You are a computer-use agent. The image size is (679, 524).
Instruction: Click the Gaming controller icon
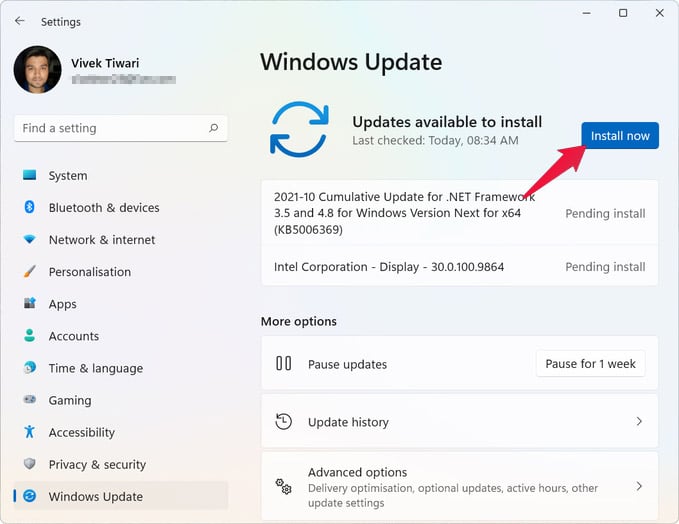29,399
